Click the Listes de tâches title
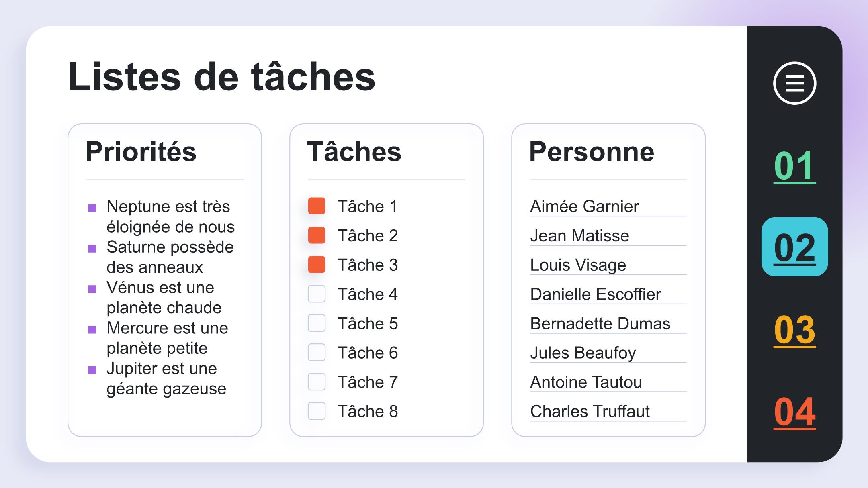Viewport: 868px width, 488px height. tap(222, 76)
